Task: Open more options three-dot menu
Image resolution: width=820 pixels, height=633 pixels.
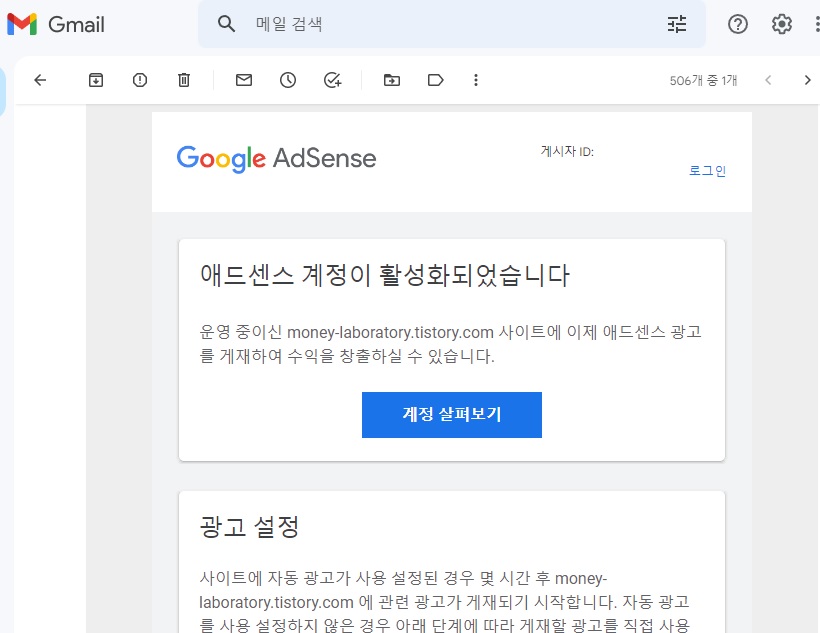Action: (x=475, y=80)
